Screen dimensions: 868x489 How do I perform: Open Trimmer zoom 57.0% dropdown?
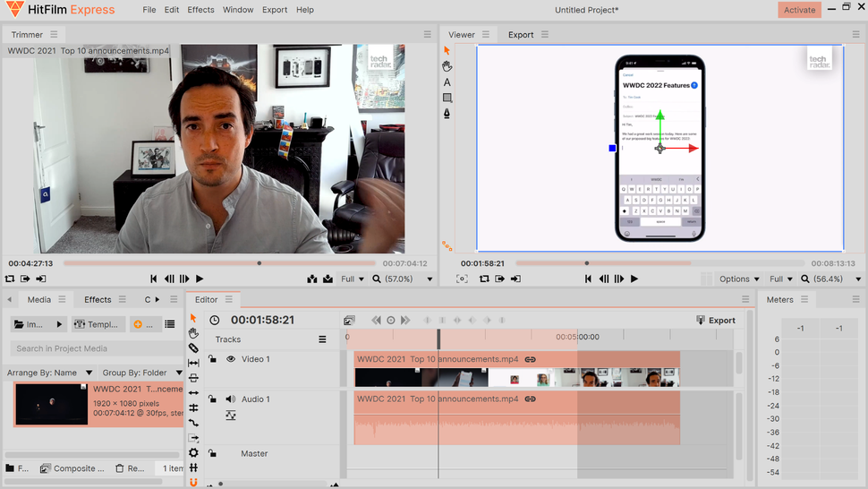[402, 279]
